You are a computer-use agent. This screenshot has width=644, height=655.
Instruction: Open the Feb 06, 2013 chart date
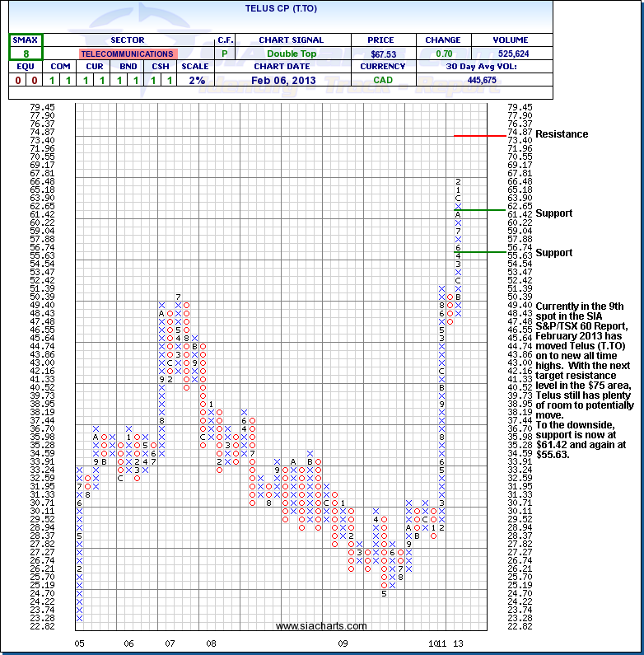pos(292,80)
